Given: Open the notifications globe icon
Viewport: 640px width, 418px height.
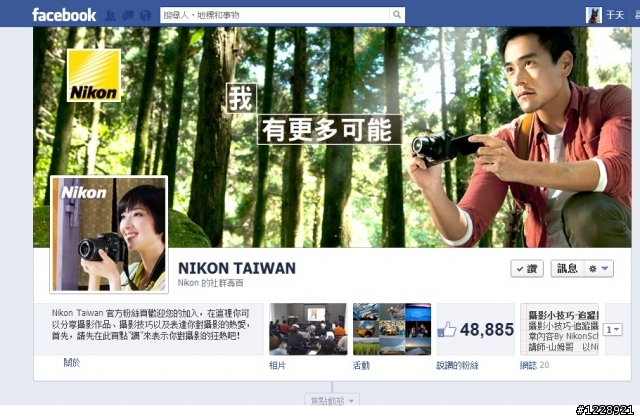Looking at the screenshot, I should click(145, 16).
